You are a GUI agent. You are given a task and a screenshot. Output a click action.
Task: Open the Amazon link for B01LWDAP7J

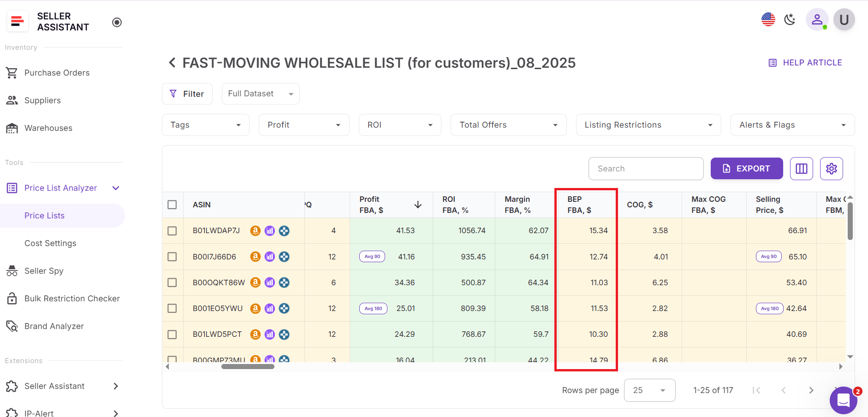click(255, 230)
